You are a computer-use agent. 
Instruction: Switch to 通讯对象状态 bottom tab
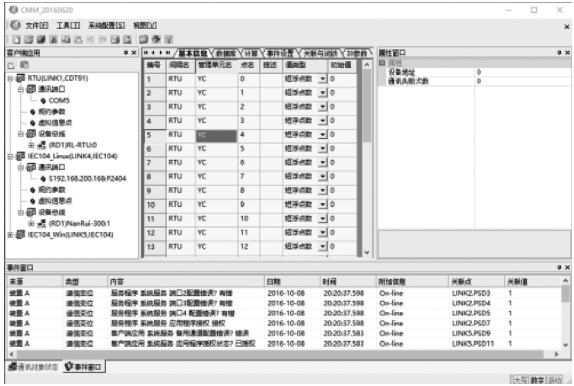point(34,367)
